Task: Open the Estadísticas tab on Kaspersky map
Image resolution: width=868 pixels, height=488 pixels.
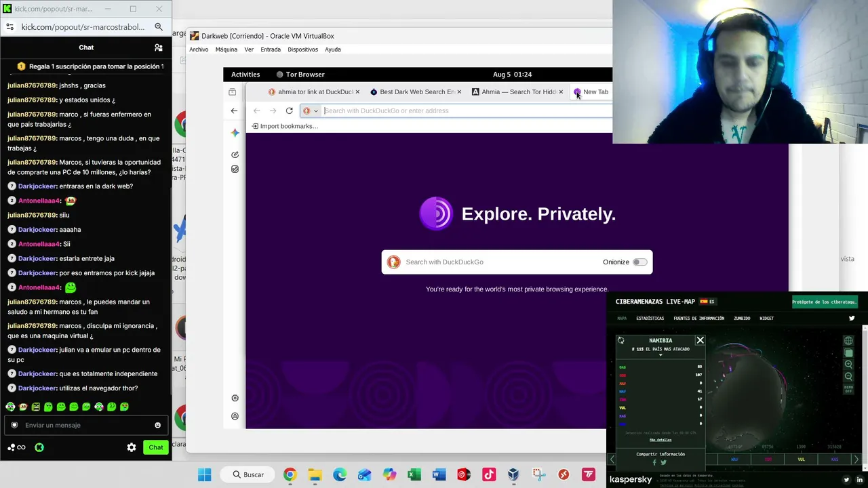Action: [x=650, y=319]
